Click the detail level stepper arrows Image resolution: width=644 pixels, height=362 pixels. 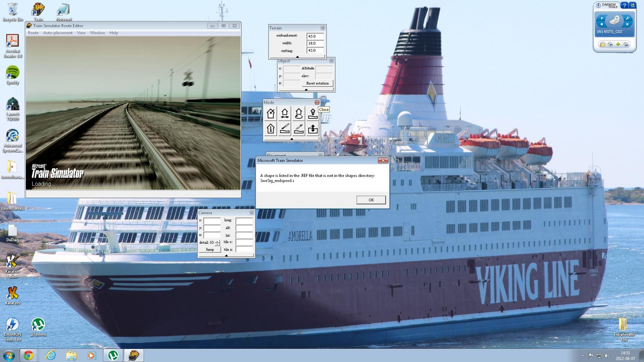pyautogui.click(x=217, y=243)
